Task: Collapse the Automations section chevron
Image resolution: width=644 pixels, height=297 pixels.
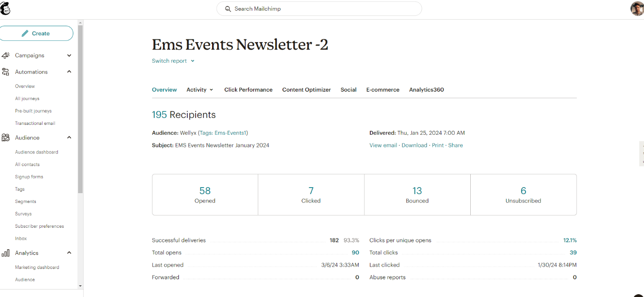Action: [x=69, y=72]
